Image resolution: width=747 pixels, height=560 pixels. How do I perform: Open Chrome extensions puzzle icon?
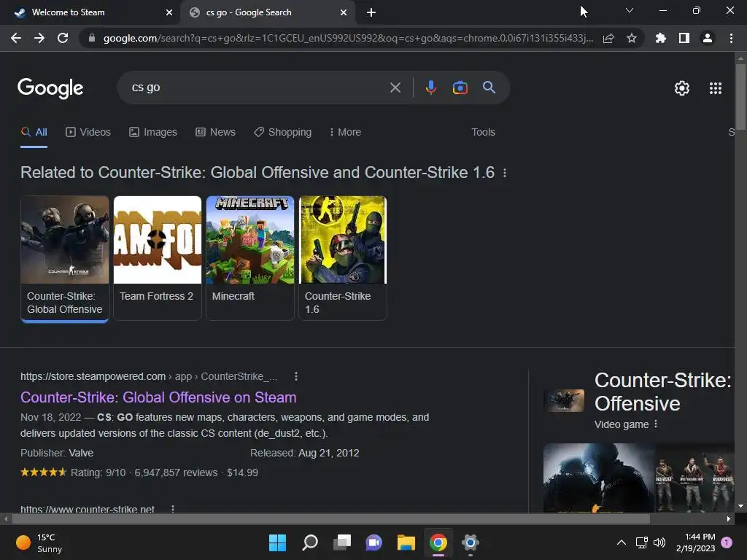click(x=660, y=38)
